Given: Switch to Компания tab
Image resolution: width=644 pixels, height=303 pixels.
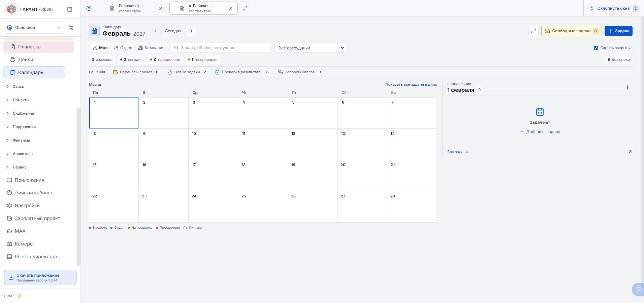Looking at the screenshot, I should coord(151,48).
